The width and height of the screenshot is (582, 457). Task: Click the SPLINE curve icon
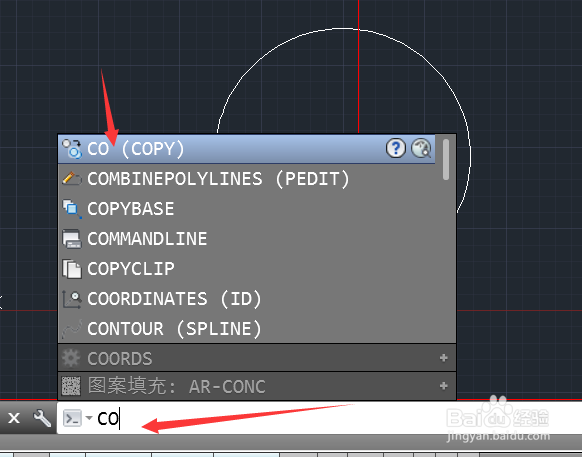click(72, 329)
